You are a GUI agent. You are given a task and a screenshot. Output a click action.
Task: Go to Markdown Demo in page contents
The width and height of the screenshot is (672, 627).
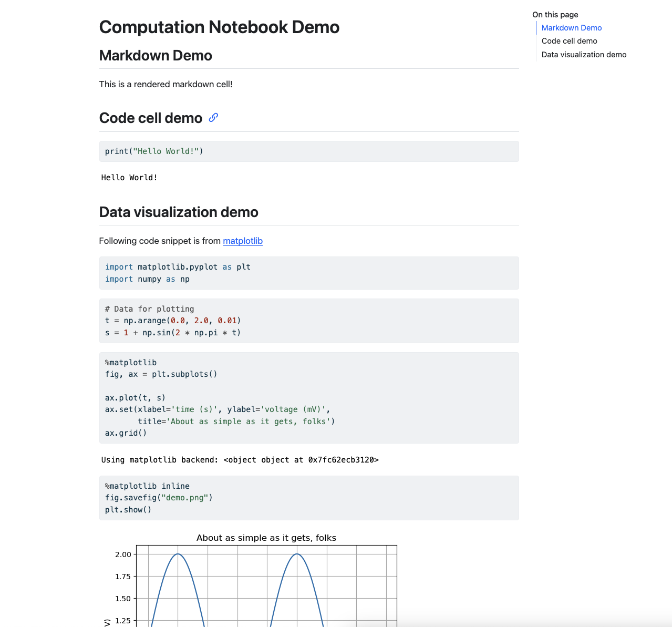tap(572, 28)
